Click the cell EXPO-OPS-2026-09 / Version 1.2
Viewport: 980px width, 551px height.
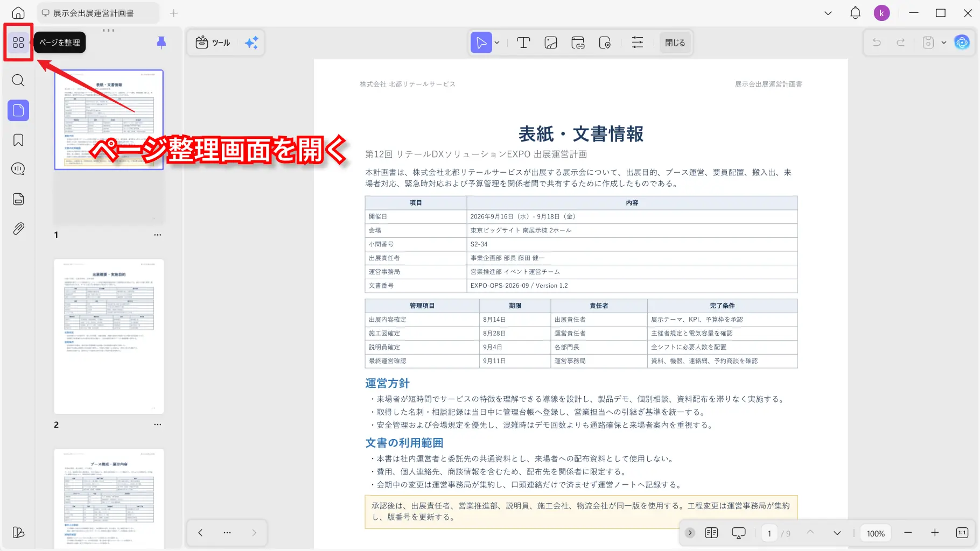tap(632, 286)
